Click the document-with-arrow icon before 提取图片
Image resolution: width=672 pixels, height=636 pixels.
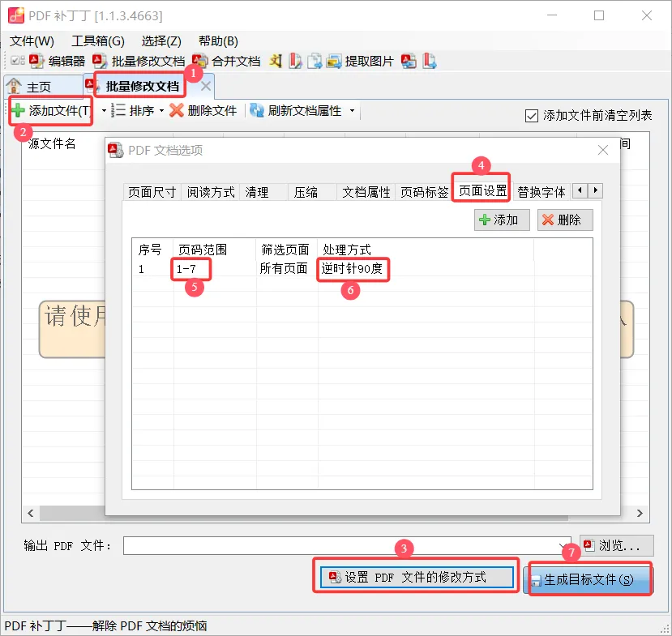(315, 62)
